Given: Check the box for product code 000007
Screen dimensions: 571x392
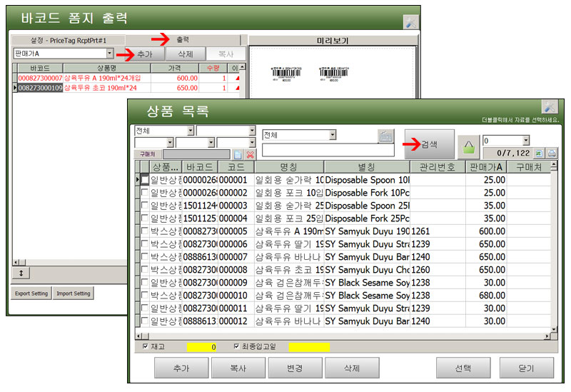Looking at the screenshot, I should tap(145, 256).
